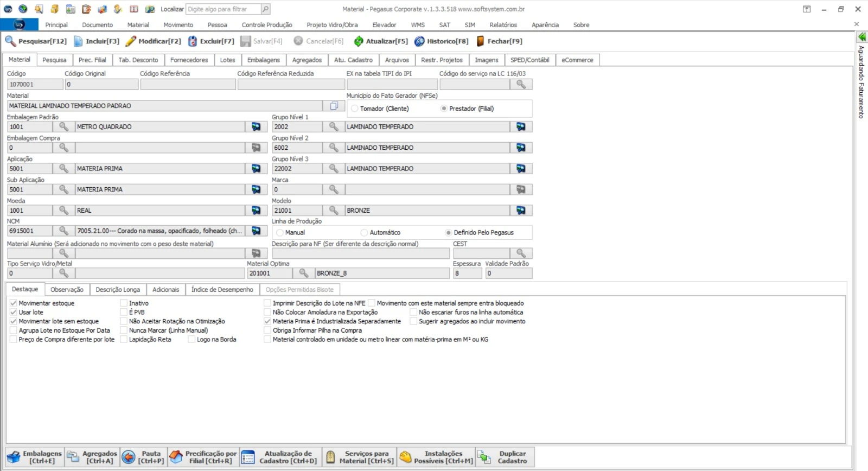Enable Logo na Borda checkbox
868x471 pixels.
pyautogui.click(x=192, y=339)
